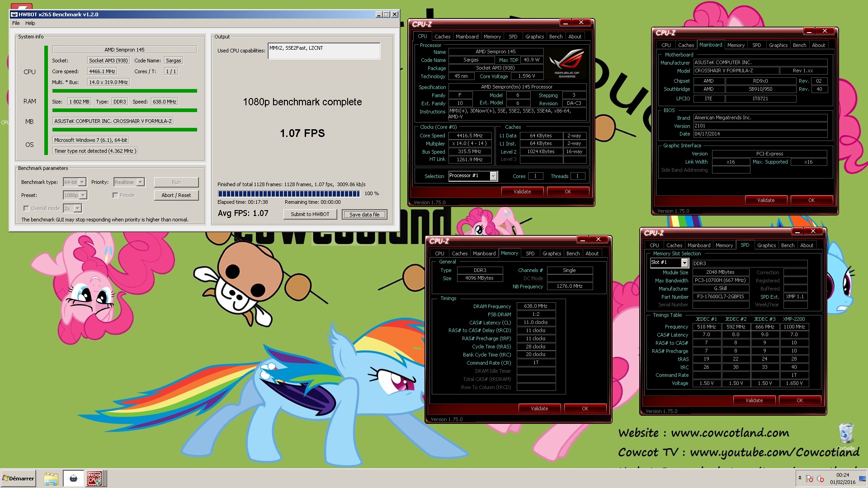Image resolution: width=868 pixels, height=488 pixels.
Task: Minimize the CPU-Z SPD window
Action: pos(797,231)
